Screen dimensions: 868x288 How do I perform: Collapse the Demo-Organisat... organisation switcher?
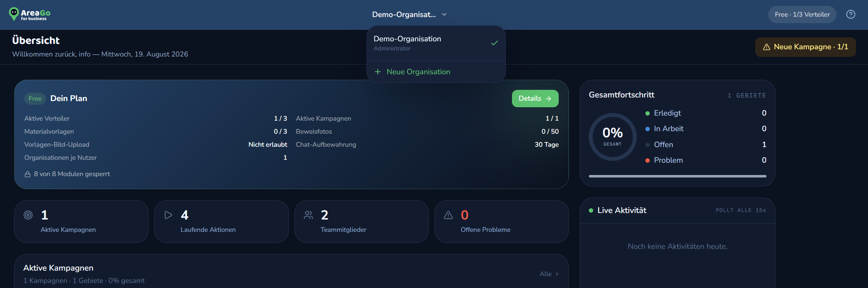(410, 14)
